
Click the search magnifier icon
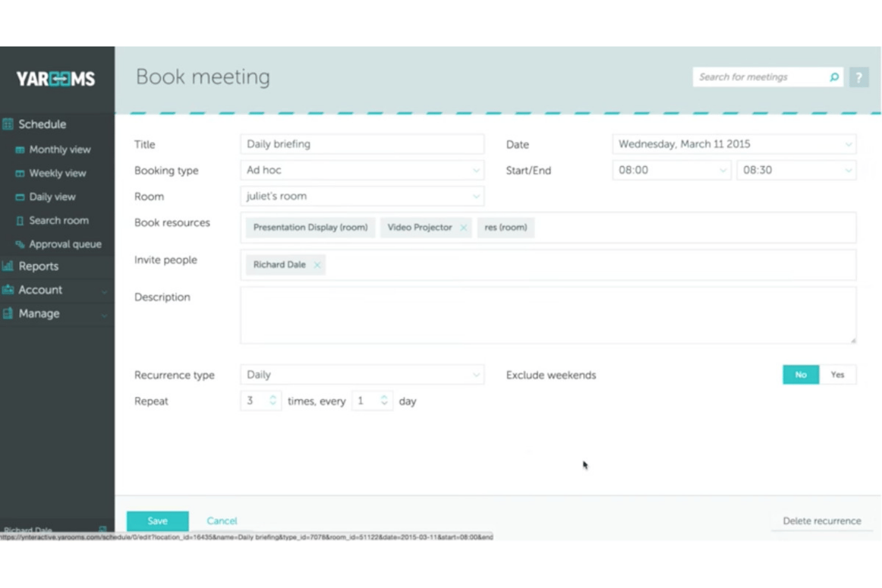point(834,77)
